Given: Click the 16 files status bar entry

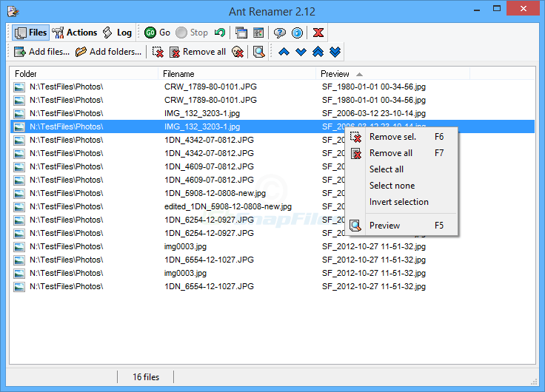Looking at the screenshot, I should 146,377.
